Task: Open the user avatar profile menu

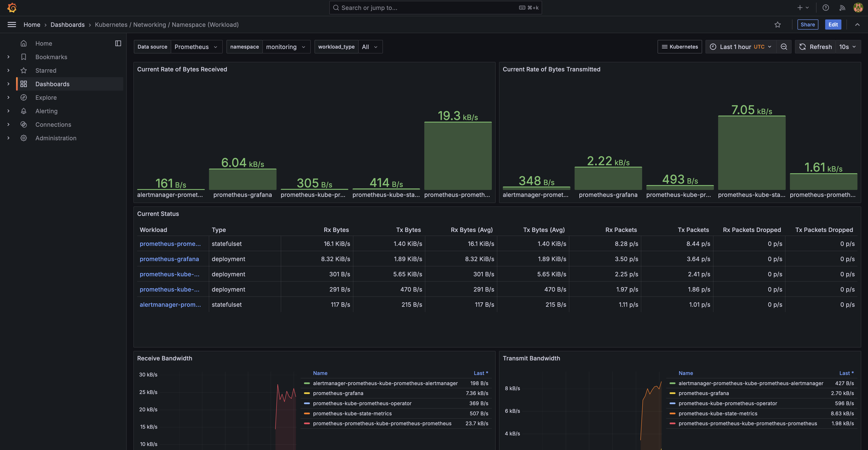Action: [x=858, y=7]
